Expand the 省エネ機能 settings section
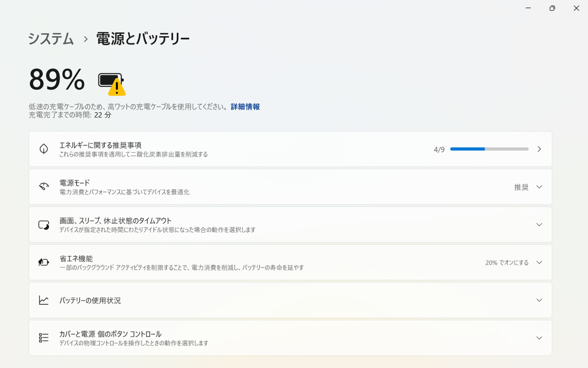This screenshot has width=588, height=368. coord(539,262)
